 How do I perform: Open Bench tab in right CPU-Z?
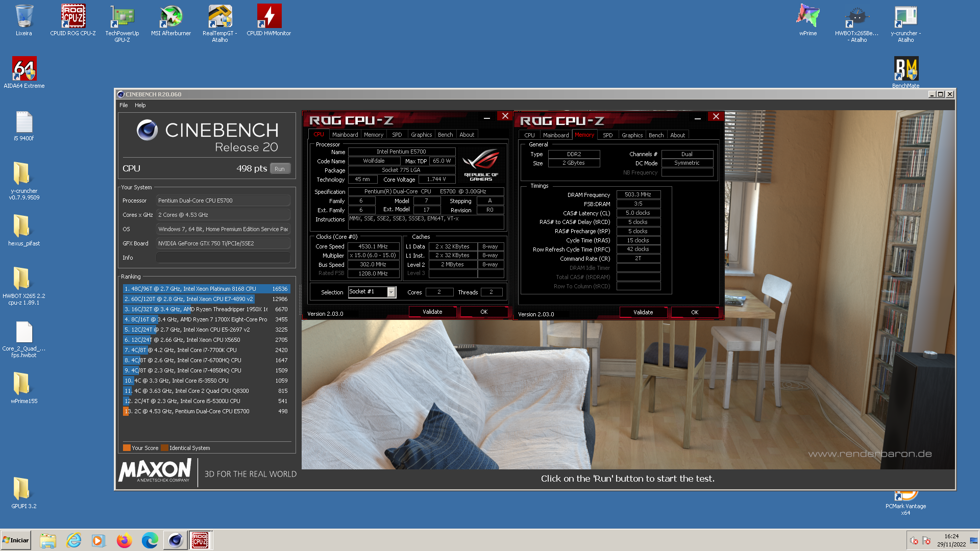656,135
